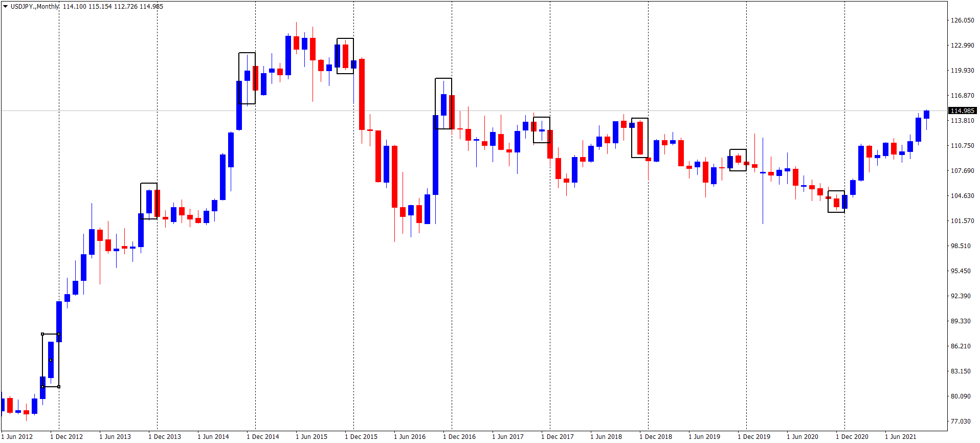Select the small rectangle before Dec 2019

[738, 149]
